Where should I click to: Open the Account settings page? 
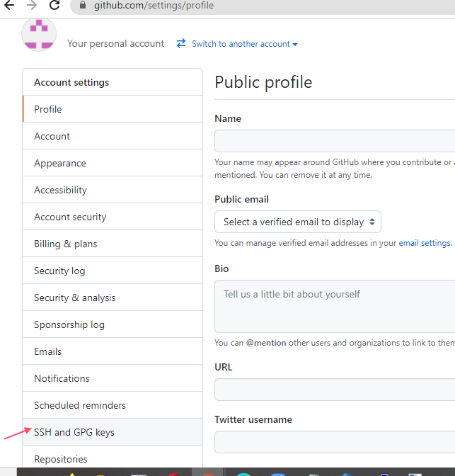click(x=113, y=136)
